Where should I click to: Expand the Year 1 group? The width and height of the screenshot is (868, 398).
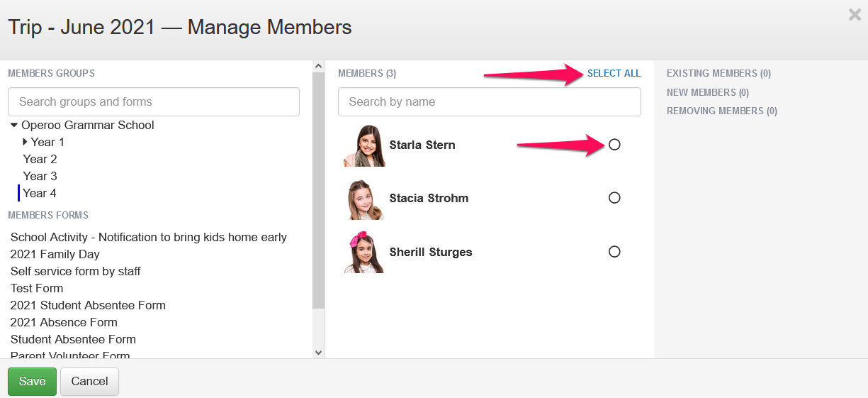(x=26, y=142)
